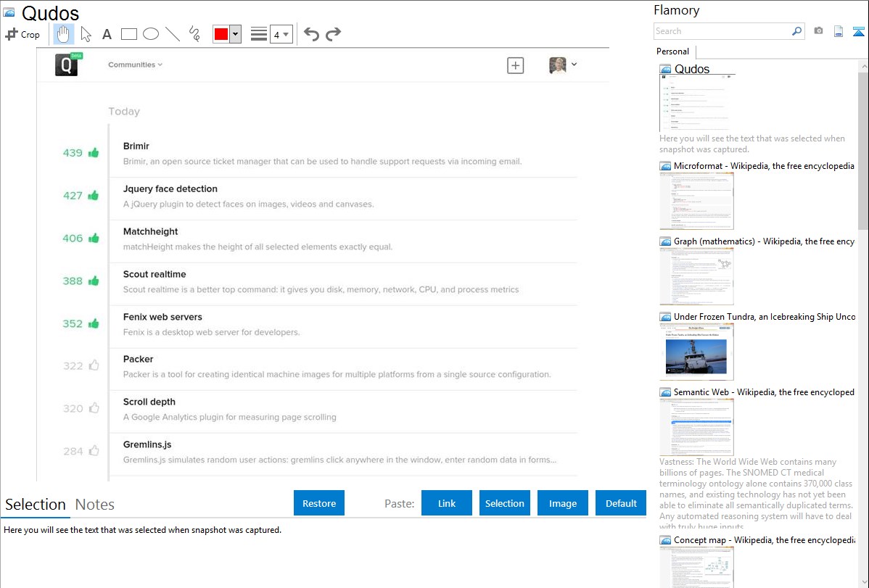
Task: Expand the Communities dropdown
Action: pos(135,65)
